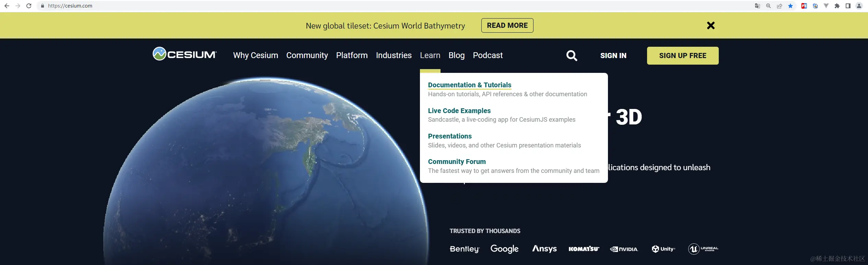Viewport: 868px width, 265px height.
Task: Go to the Blog page
Action: pyautogui.click(x=457, y=55)
